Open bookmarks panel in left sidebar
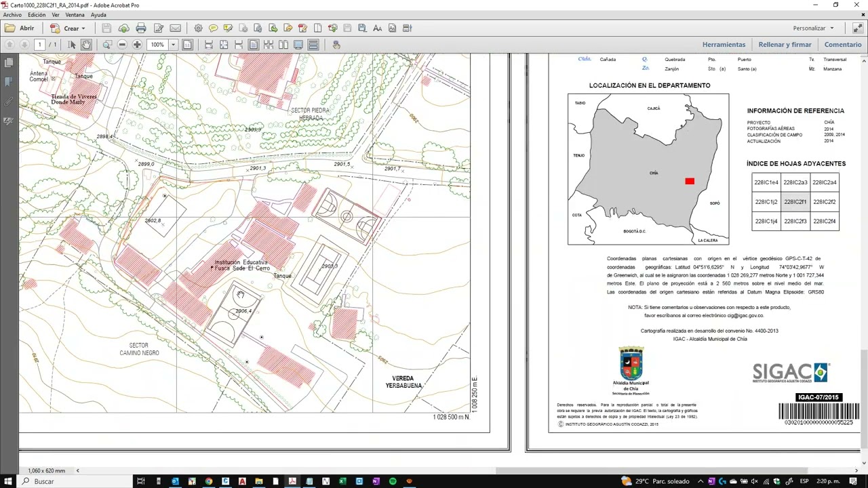 (9, 82)
